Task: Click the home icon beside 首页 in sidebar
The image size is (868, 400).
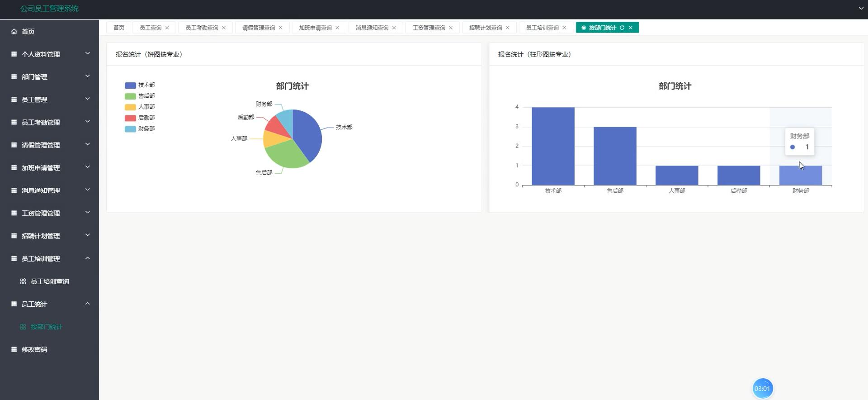Action: pyautogui.click(x=14, y=32)
